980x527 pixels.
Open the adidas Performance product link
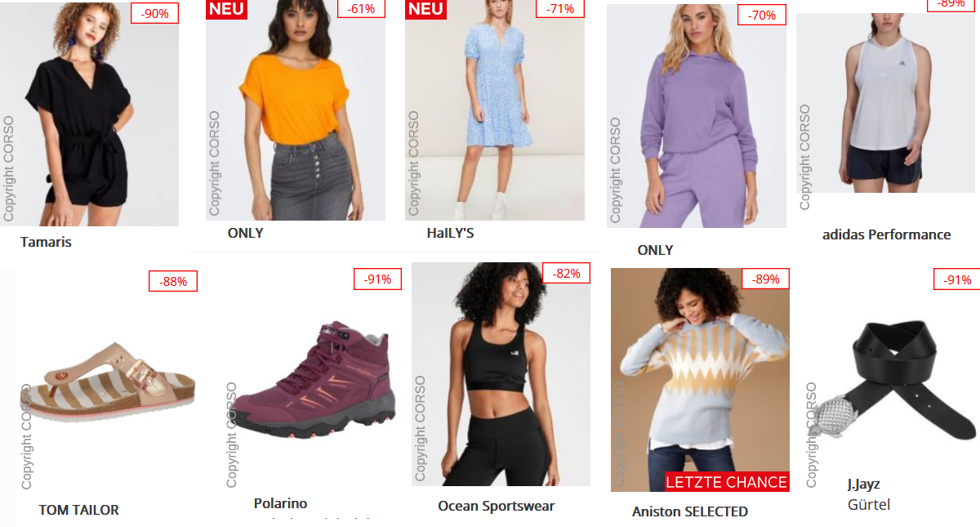pos(886,234)
